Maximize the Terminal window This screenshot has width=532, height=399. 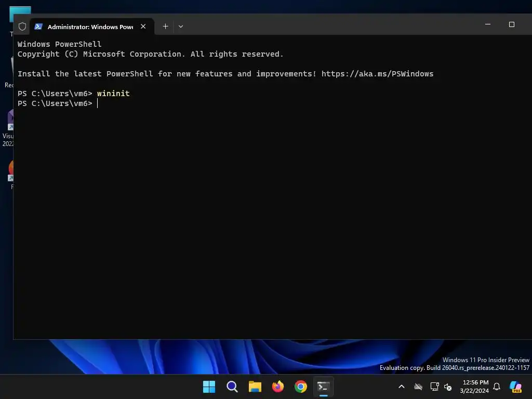(x=512, y=24)
